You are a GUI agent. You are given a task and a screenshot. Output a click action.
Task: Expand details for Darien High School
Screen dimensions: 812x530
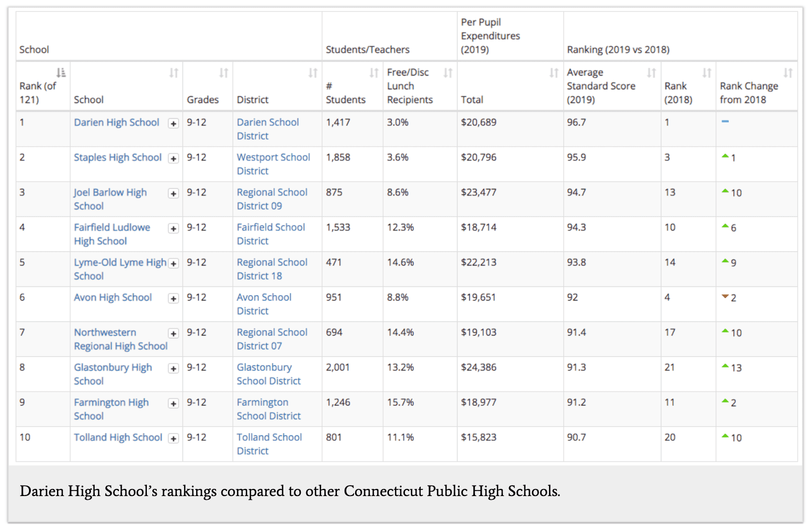click(173, 123)
